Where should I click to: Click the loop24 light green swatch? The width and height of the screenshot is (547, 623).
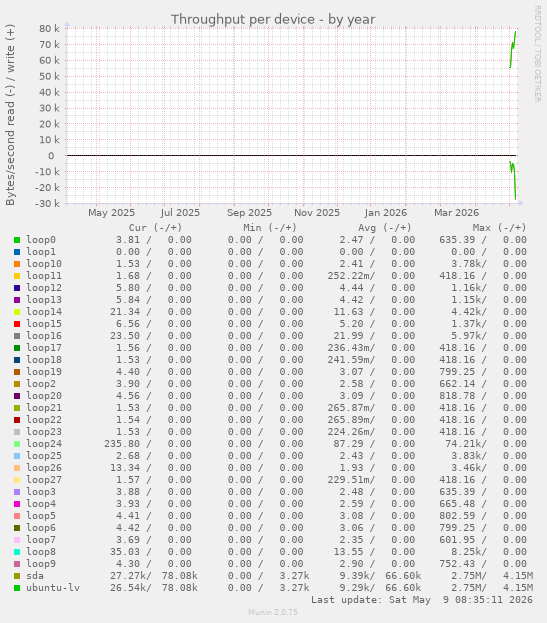(x=17, y=444)
